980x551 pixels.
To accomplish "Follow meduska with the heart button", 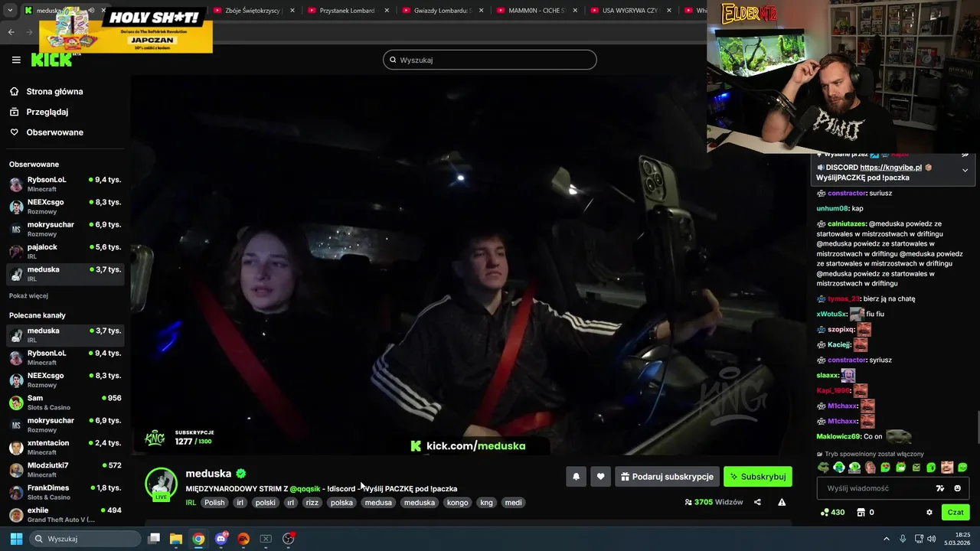I will click(x=600, y=477).
